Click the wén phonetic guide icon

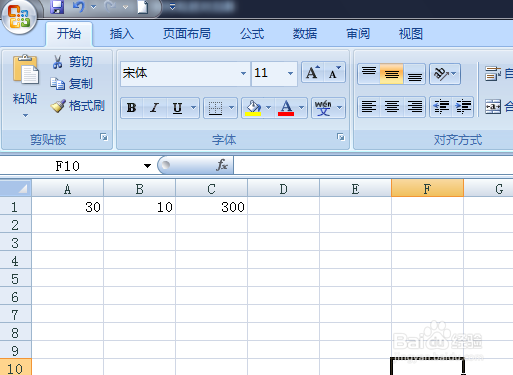[x=323, y=108]
